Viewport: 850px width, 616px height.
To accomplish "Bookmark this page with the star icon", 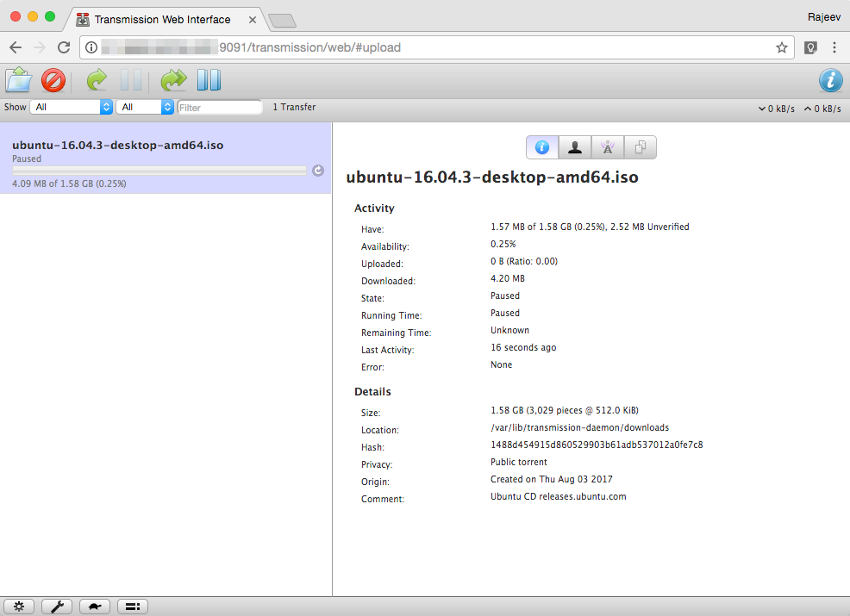I will click(x=781, y=47).
